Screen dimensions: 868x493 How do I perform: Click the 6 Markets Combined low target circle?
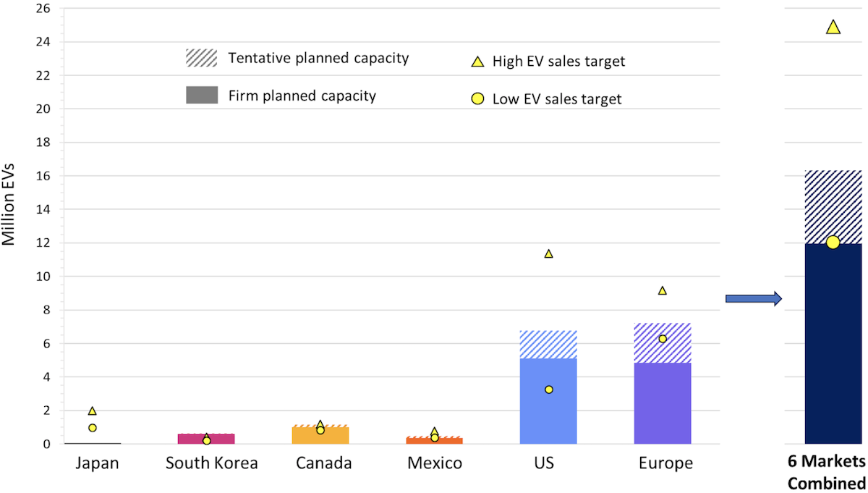point(833,243)
